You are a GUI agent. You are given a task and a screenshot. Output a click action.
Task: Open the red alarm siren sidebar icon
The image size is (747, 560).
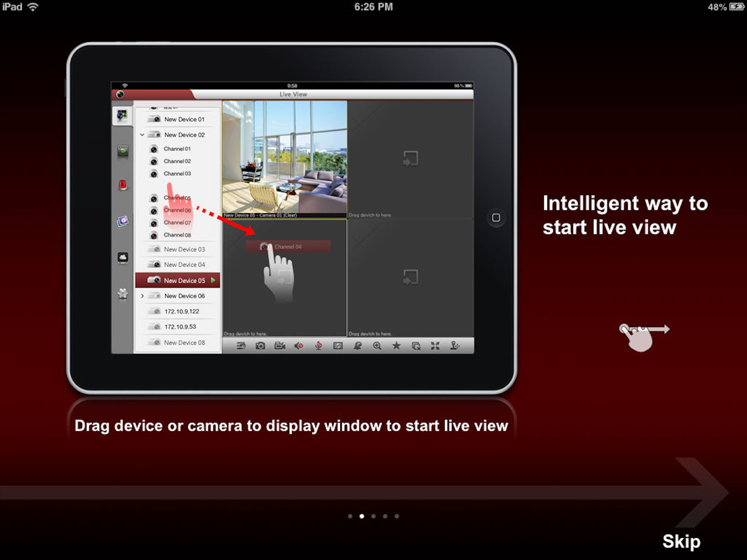pyautogui.click(x=122, y=185)
